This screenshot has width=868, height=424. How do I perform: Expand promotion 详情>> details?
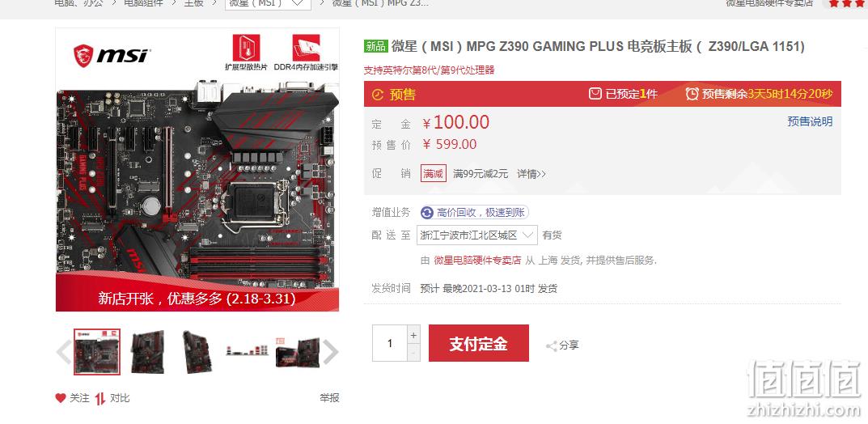coord(531,174)
